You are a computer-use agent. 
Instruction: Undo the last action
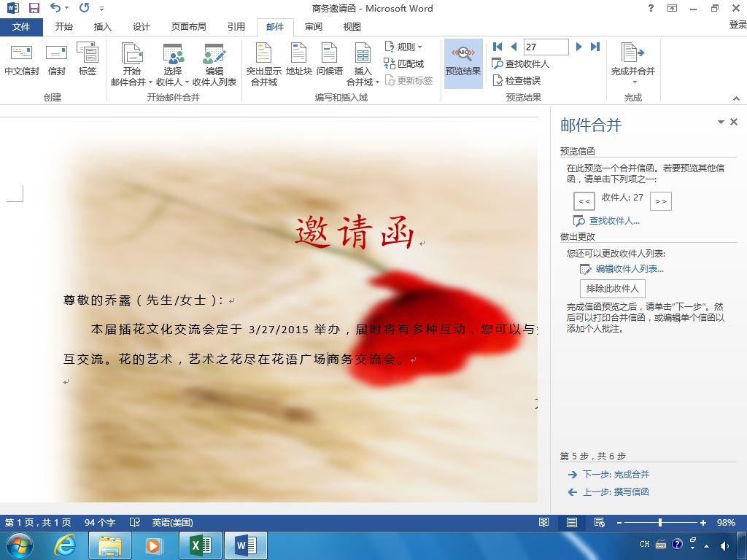55,7
